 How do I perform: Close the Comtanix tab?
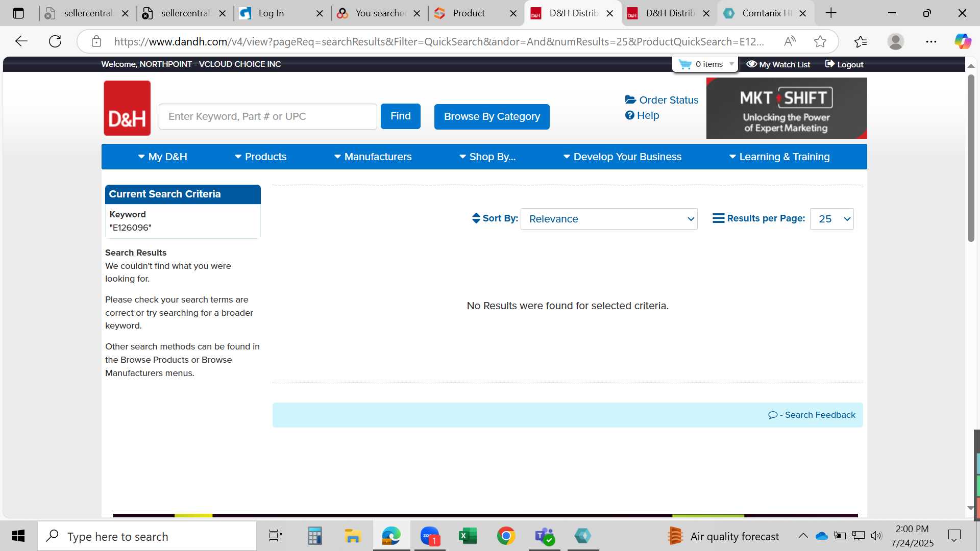pos(803,14)
